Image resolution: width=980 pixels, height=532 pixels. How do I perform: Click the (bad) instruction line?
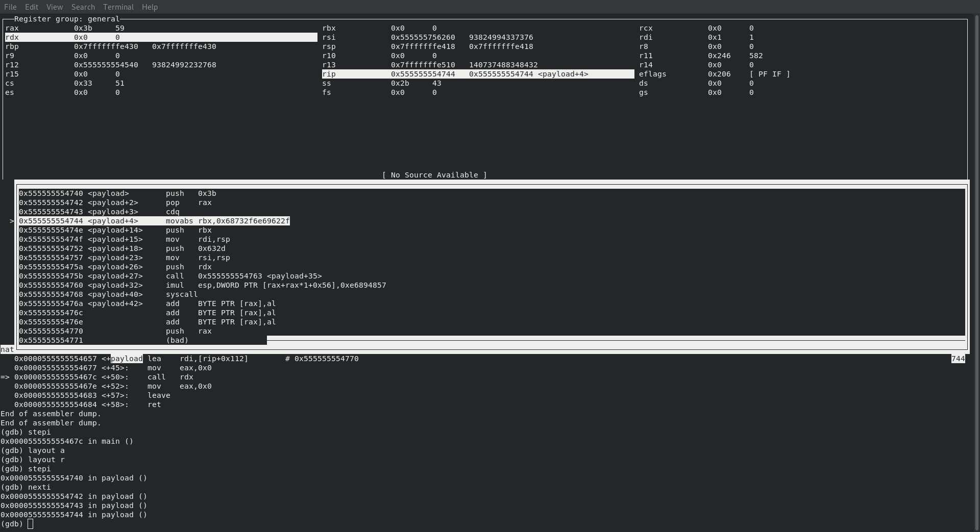(x=177, y=340)
